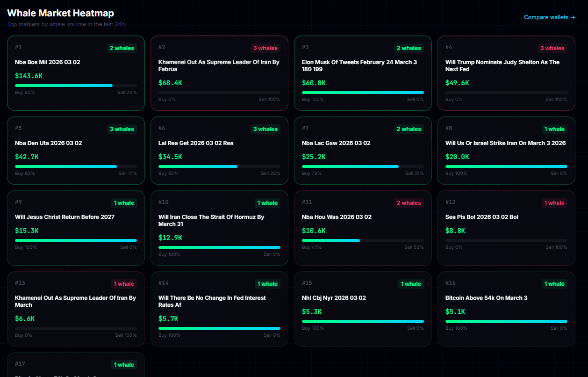
Task: Open the Compare wallets page
Action: 545,17
